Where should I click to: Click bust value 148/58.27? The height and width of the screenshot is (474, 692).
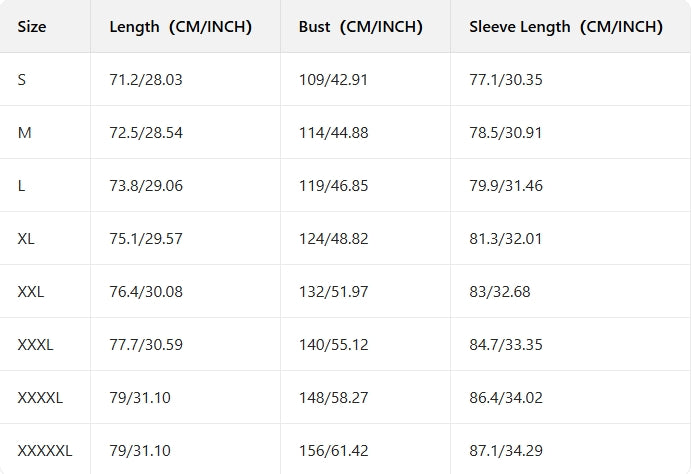pyautogui.click(x=333, y=398)
